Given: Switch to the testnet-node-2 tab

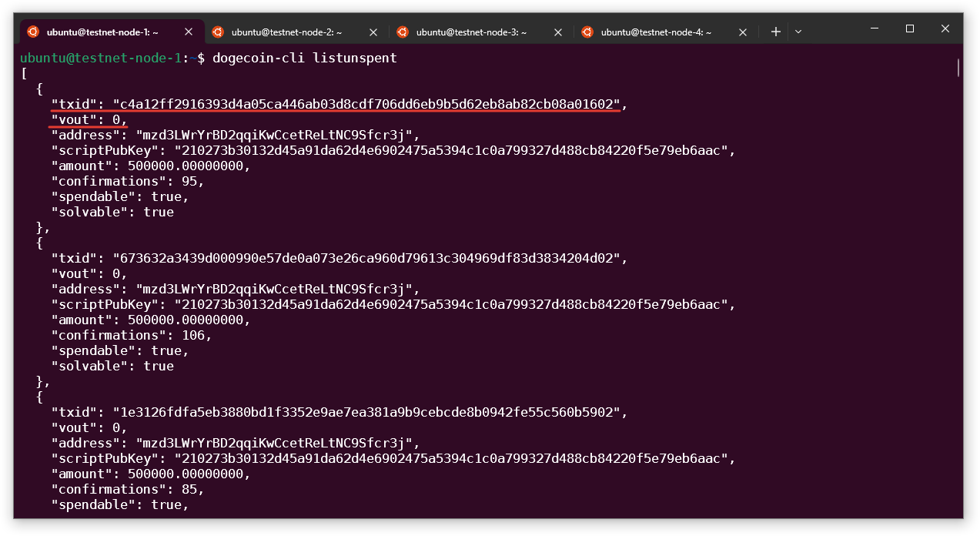Looking at the screenshot, I should pyautogui.click(x=296, y=32).
